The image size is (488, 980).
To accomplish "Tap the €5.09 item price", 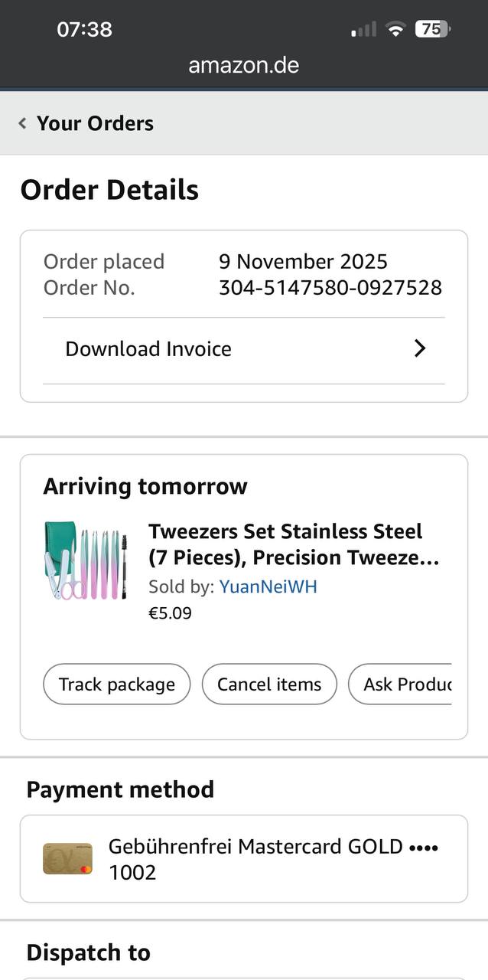I will click(x=170, y=613).
